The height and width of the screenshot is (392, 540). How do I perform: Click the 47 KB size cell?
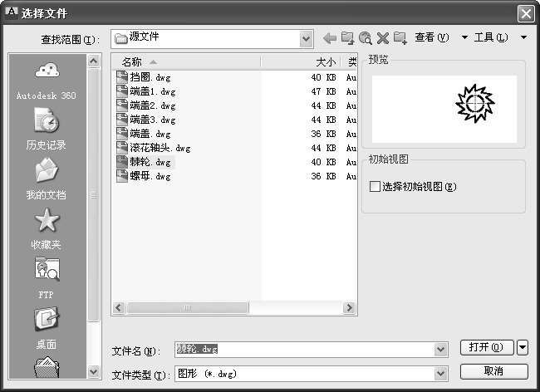(x=323, y=91)
